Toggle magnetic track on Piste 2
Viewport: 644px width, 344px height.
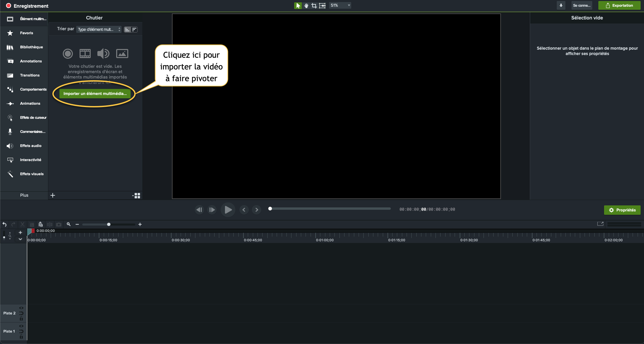(x=21, y=313)
